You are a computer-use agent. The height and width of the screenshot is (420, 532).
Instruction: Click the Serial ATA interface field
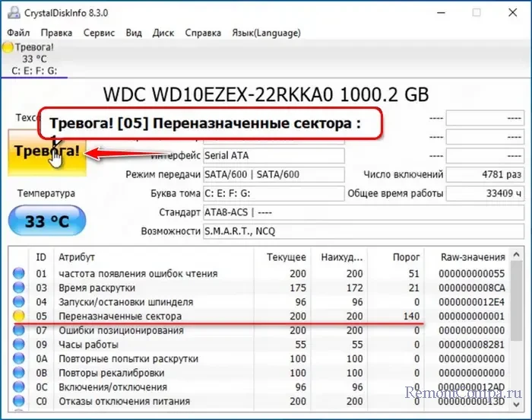(x=272, y=155)
